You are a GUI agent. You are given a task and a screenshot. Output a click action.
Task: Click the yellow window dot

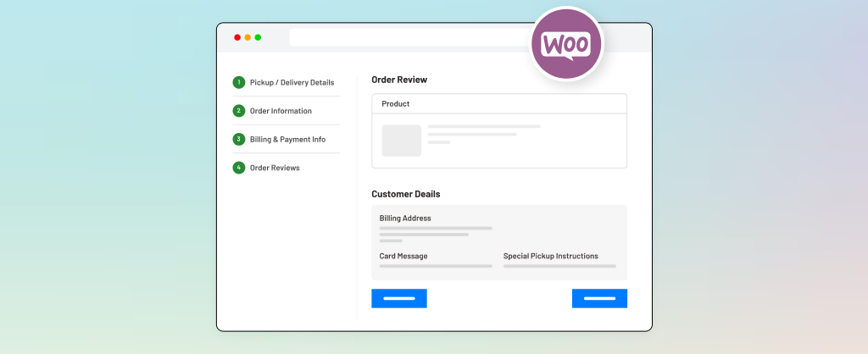click(x=248, y=37)
